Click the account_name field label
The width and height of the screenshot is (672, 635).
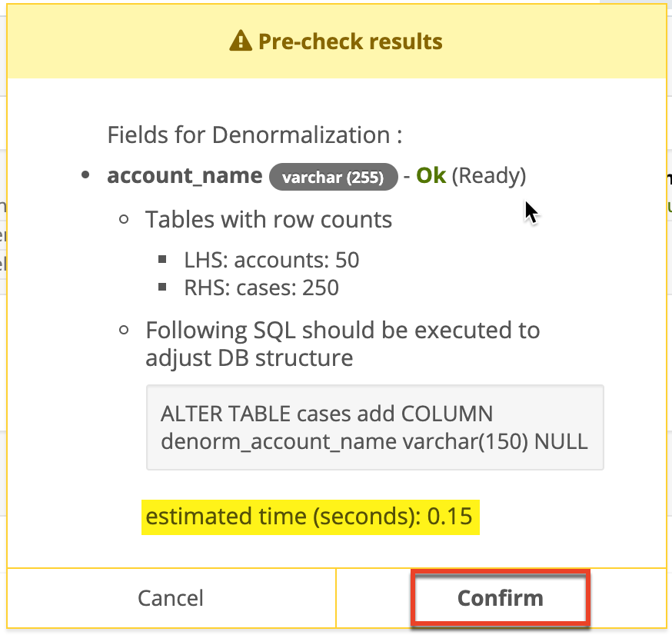pyautogui.click(x=185, y=175)
